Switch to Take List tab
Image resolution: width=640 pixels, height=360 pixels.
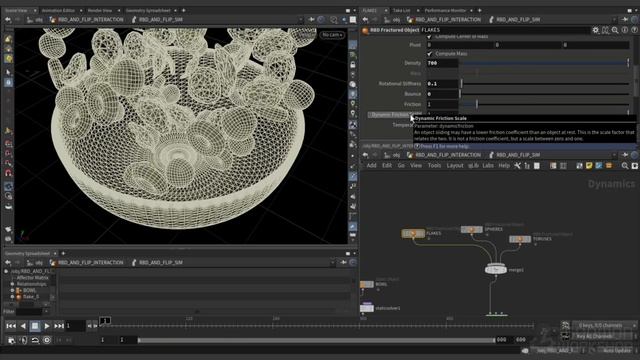[x=402, y=10]
